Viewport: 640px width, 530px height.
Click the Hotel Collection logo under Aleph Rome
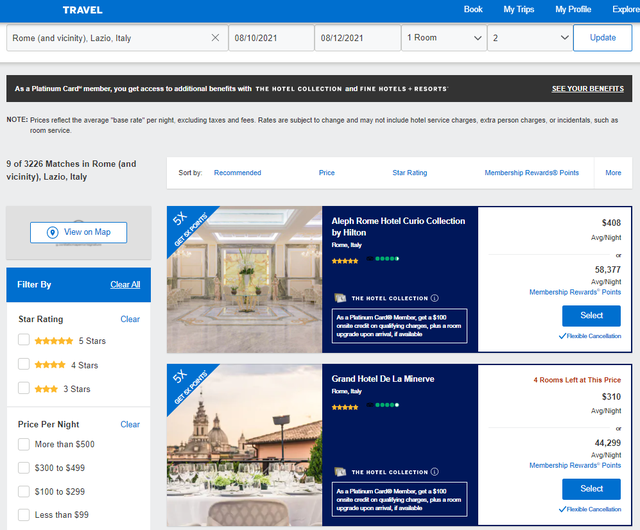click(340, 298)
